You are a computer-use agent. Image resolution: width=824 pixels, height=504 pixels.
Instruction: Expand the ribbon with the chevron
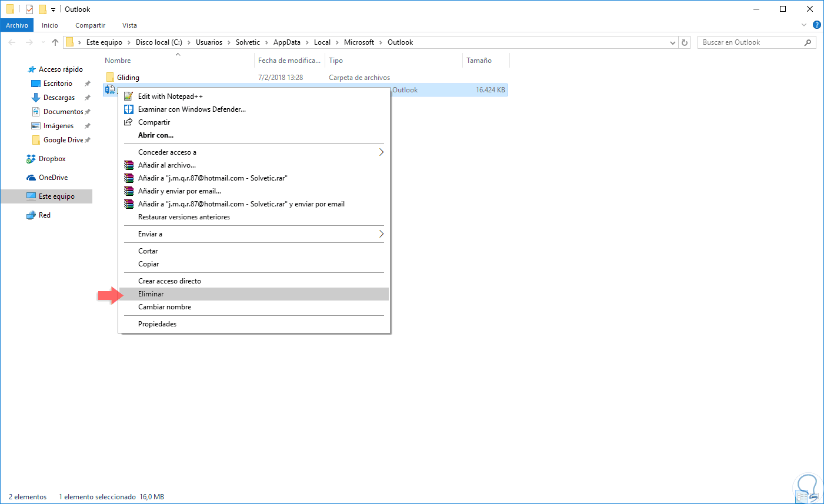[x=804, y=25]
